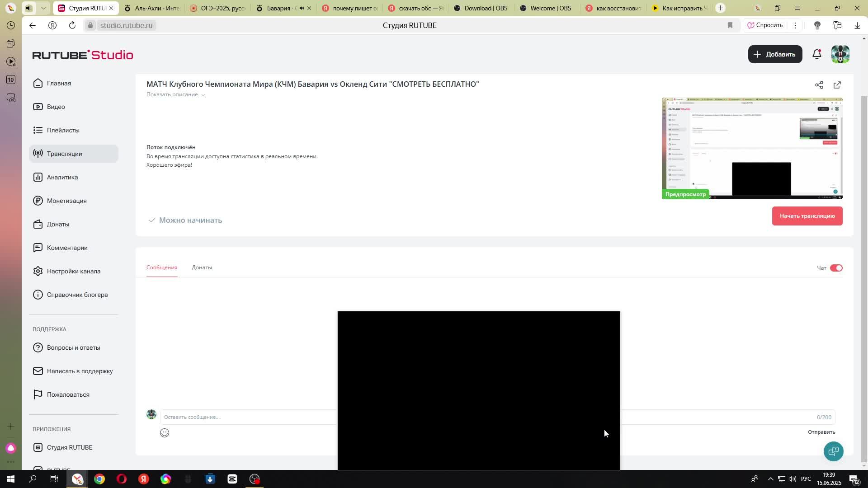Open the tab list dropdown arrow
868x488 pixels.
[43, 8]
